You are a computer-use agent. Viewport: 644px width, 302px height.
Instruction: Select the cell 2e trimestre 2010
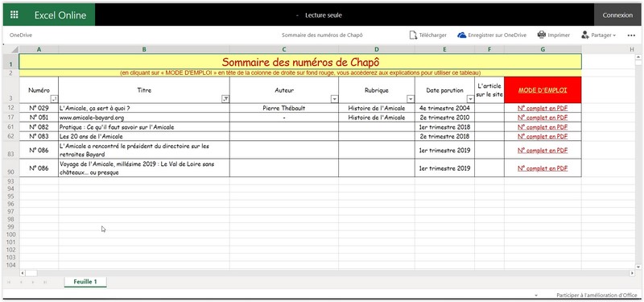click(x=445, y=118)
